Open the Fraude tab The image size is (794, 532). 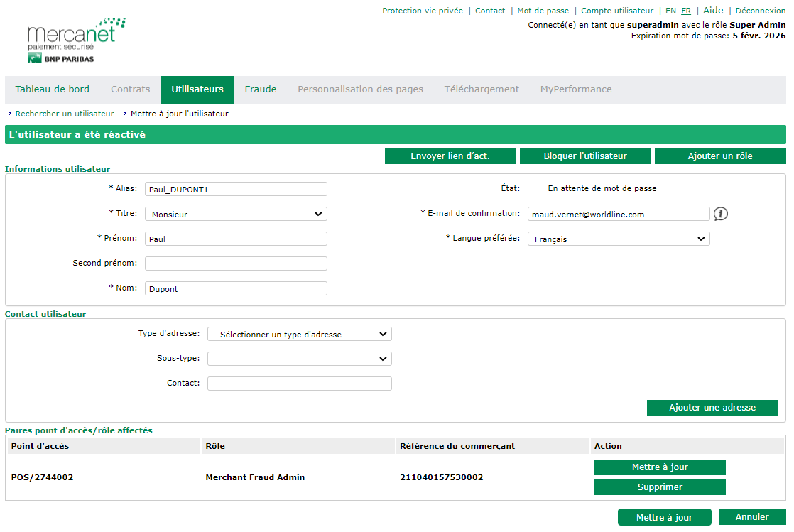click(261, 89)
